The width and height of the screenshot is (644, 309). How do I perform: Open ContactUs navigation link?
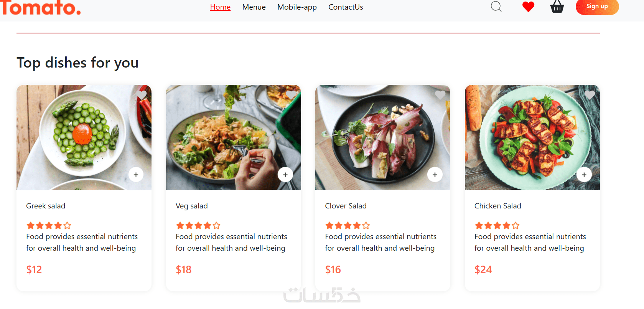point(346,7)
